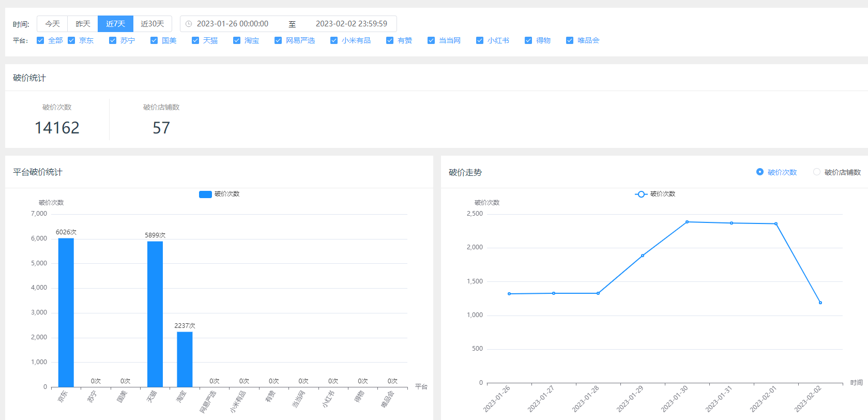
Task: Toggle the 苏宁 platform checkbox
Action: tap(113, 40)
